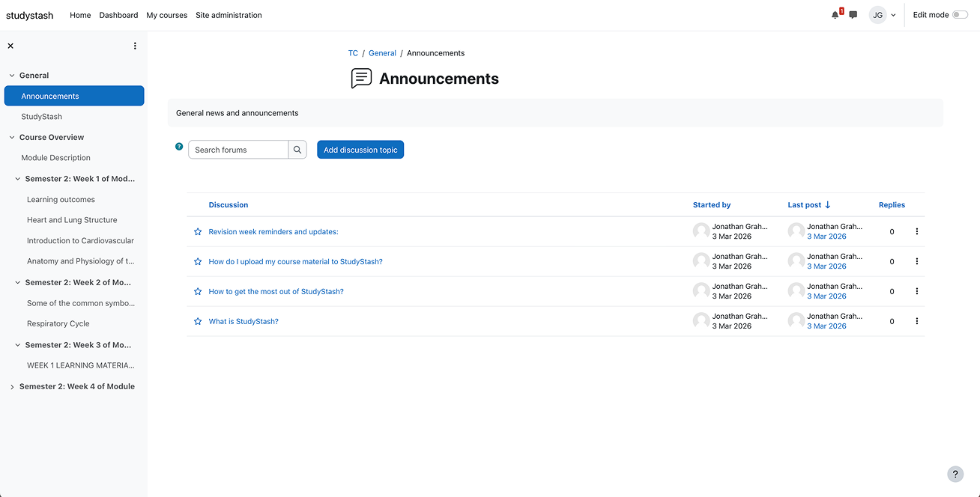Expand Semester 2: Week 4 of Module

(12, 387)
